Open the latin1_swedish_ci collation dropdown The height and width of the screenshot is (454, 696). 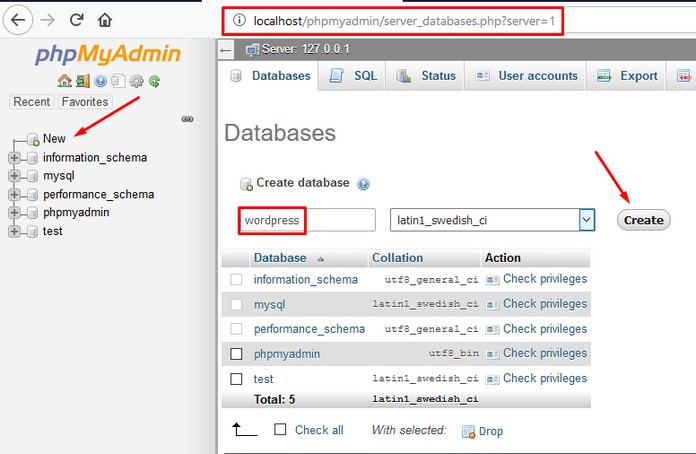click(x=492, y=220)
